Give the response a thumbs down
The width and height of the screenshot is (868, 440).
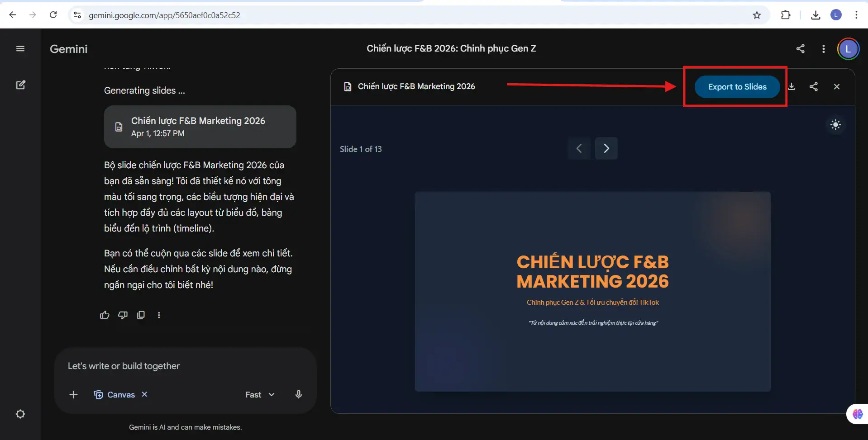click(x=123, y=315)
